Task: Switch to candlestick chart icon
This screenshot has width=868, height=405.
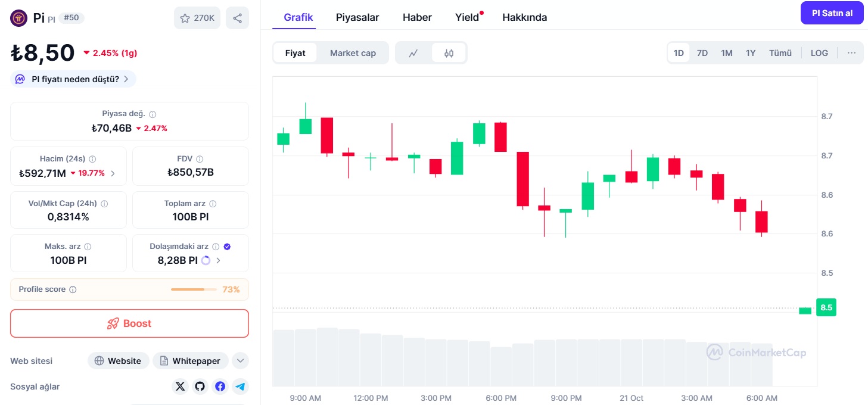Action: (449, 53)
